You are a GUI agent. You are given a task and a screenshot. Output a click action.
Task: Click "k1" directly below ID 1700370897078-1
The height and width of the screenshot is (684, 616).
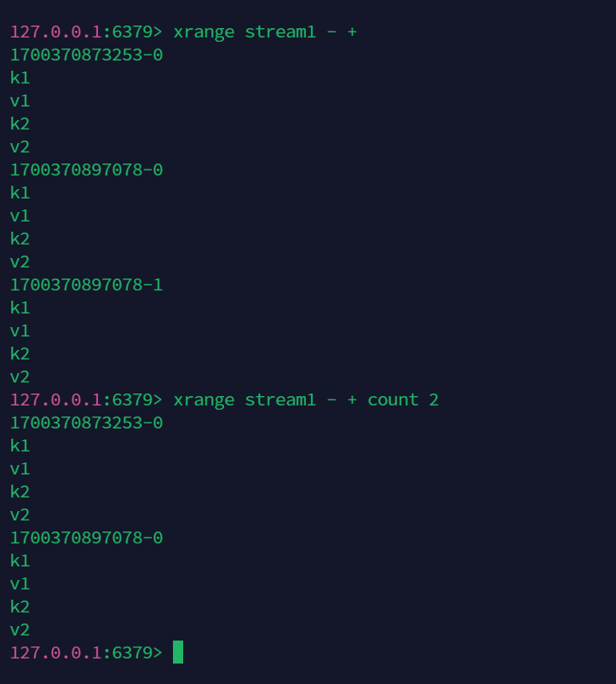(x=20, y=308)
